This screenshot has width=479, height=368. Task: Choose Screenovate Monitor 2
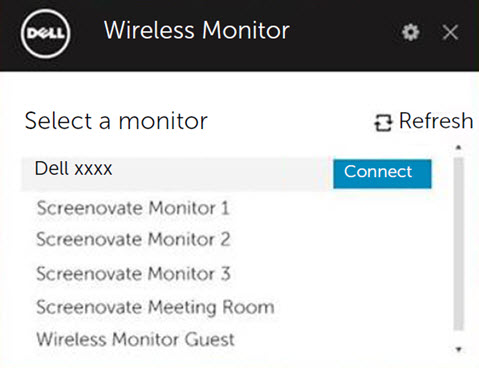(x=133, y=239)
